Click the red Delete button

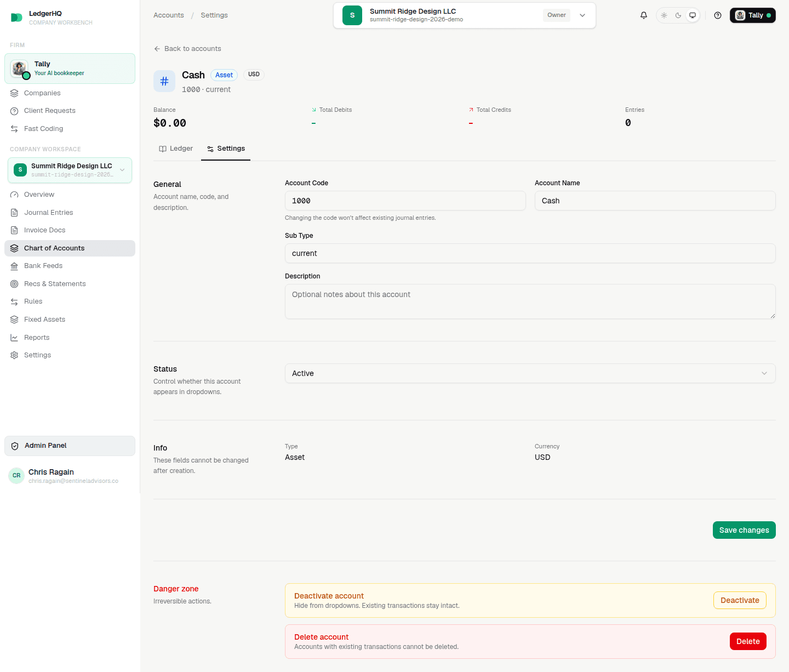click(x=748, y=641)
